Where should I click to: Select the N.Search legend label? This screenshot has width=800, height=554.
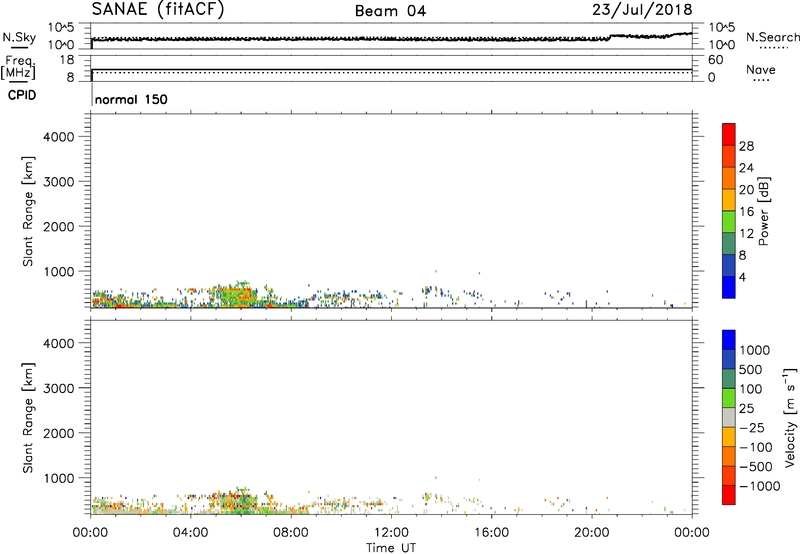click(772, 37)
